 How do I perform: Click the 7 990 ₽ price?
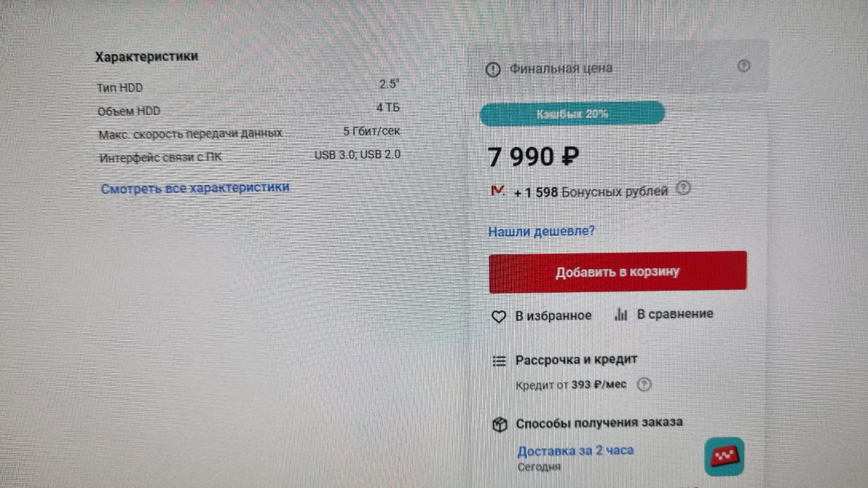[533, 157]
